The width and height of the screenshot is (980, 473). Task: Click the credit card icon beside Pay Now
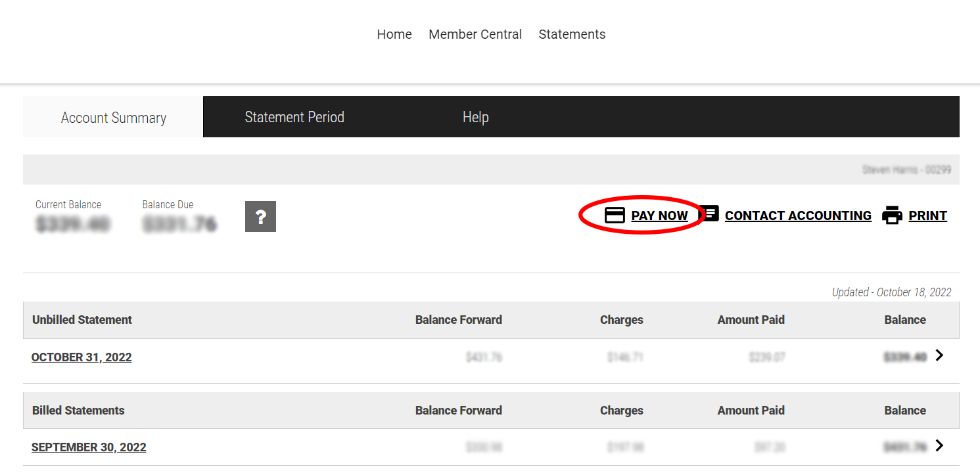click(x=615, y=215)
